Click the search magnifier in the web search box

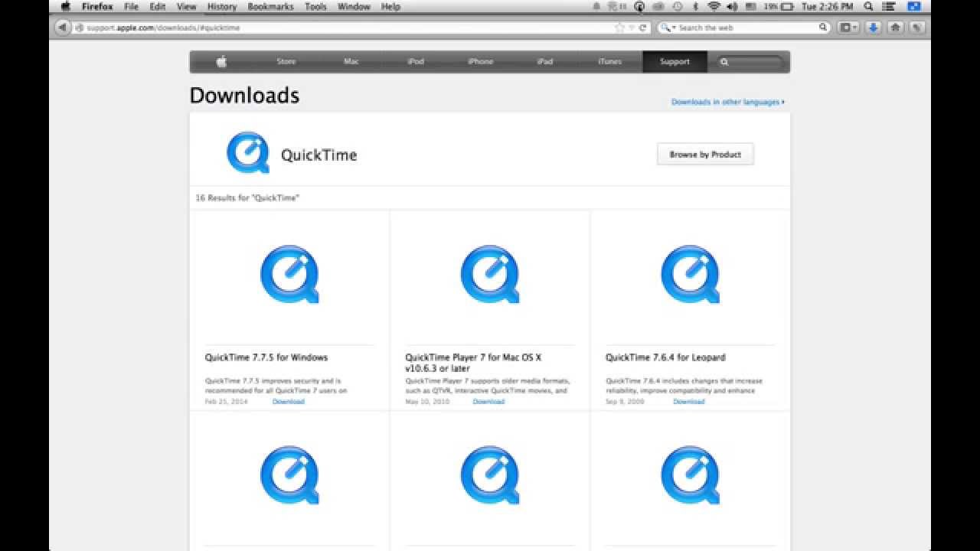pos(823,28)
